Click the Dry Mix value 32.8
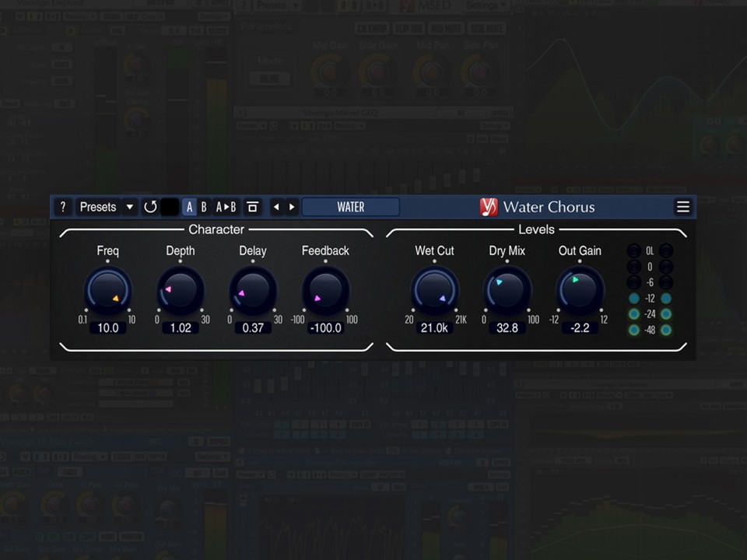 coord(507,328)
